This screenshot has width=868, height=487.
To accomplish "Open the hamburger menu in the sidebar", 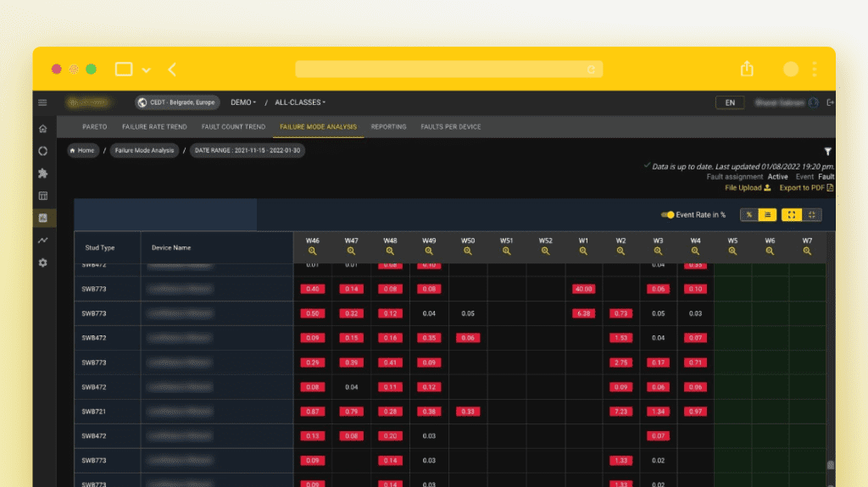I will (42, 102).
